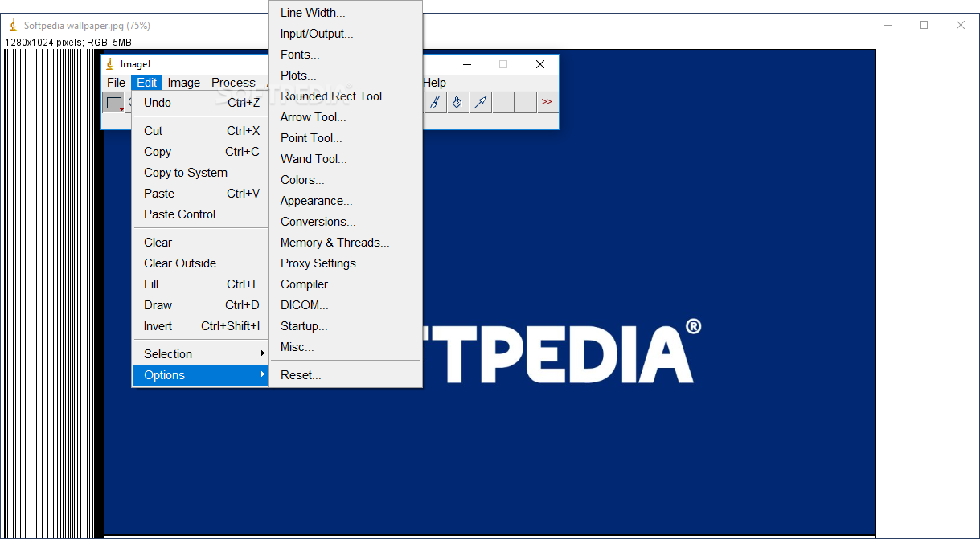
Task: Open Conversions options
Action: 345,222
